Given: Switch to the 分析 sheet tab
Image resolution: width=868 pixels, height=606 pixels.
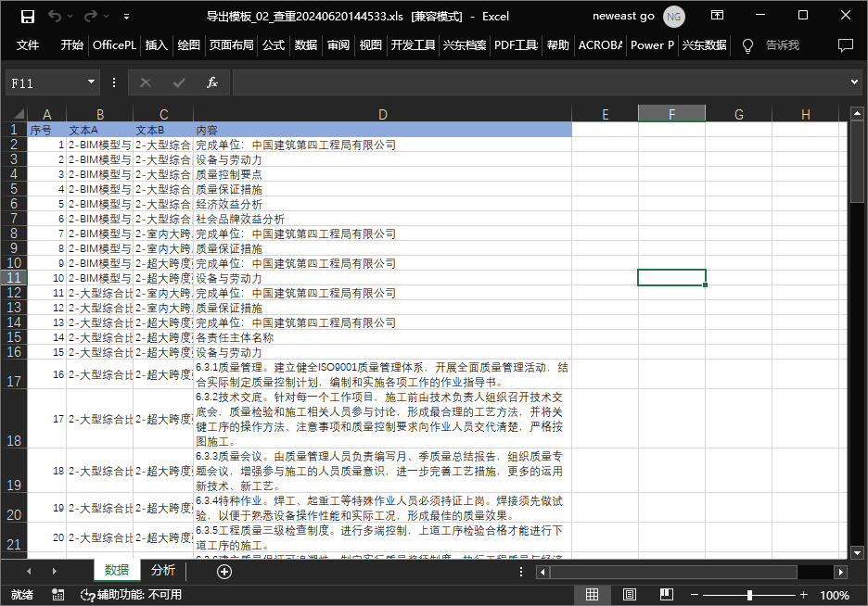Looking at the screenshot, I should [x=163, y=571].
